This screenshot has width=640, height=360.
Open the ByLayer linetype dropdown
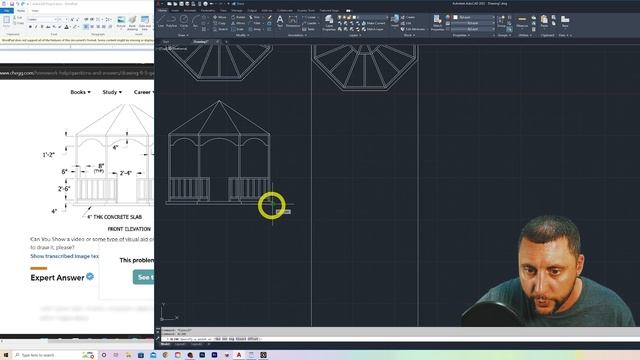[473, 29]
